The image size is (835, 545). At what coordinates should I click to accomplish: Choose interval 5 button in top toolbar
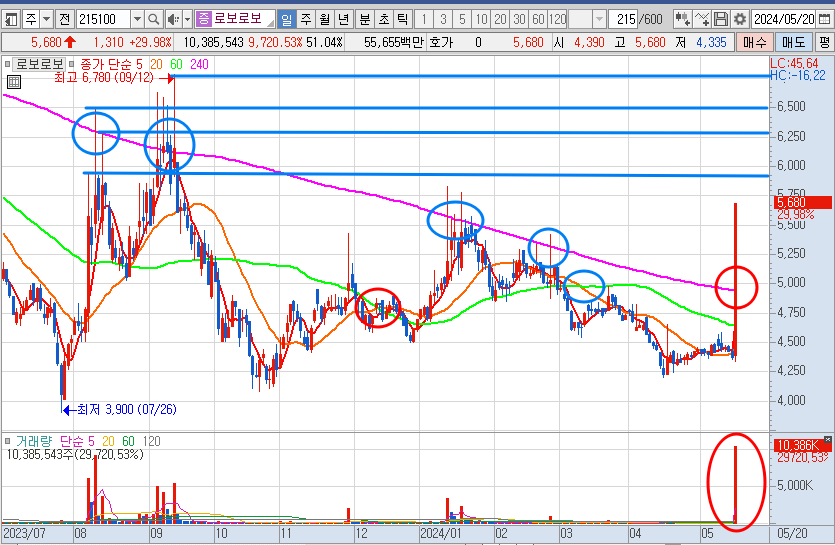point(462,20)
